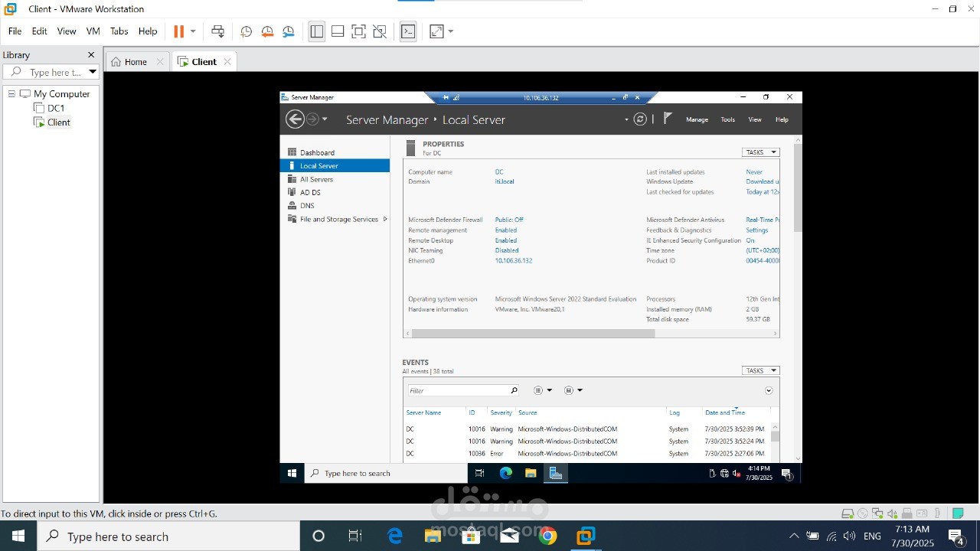Sort events by Severity column
Screen dimensions: 980x551
pos(501,412)
